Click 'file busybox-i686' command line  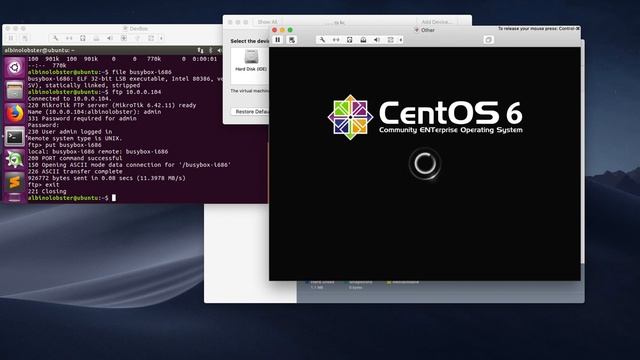pyautogui.click(x=142, y=72)
